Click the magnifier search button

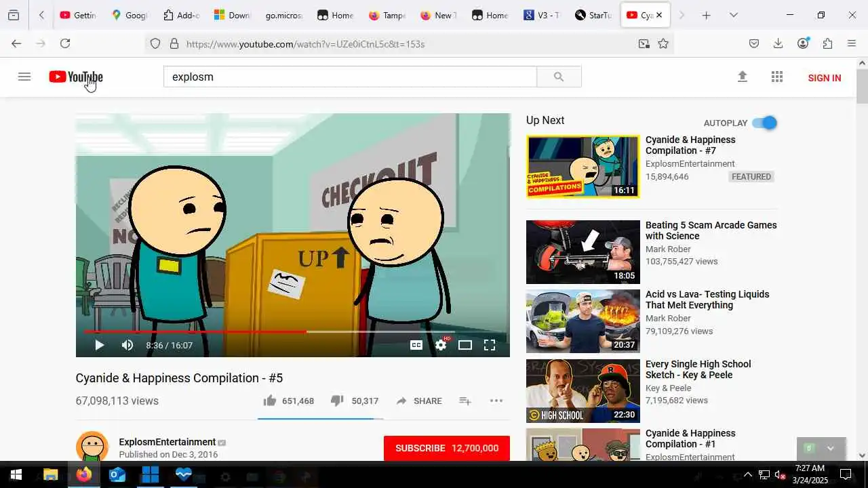pyautogui.click(x=559, y=77)
